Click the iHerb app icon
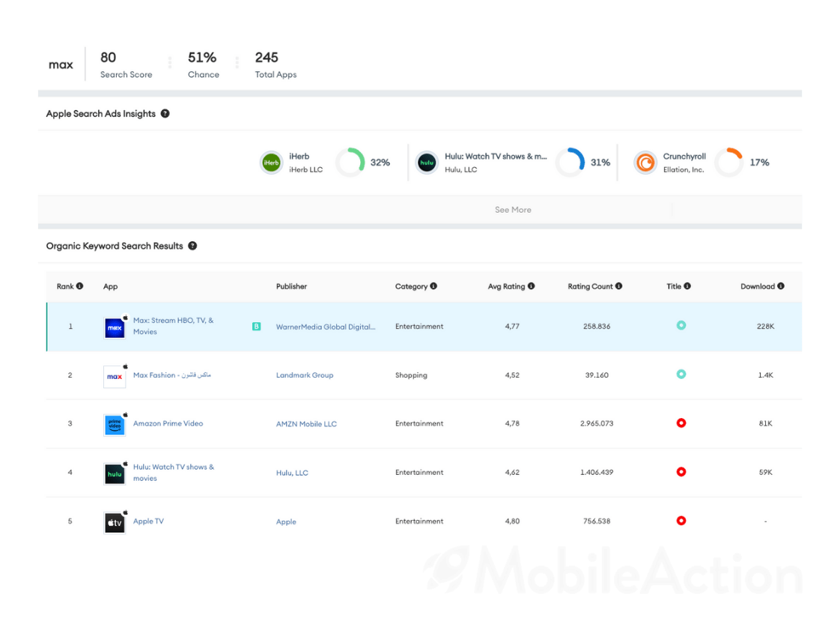Screen dimensions: 840x633 tap(271, 163)
